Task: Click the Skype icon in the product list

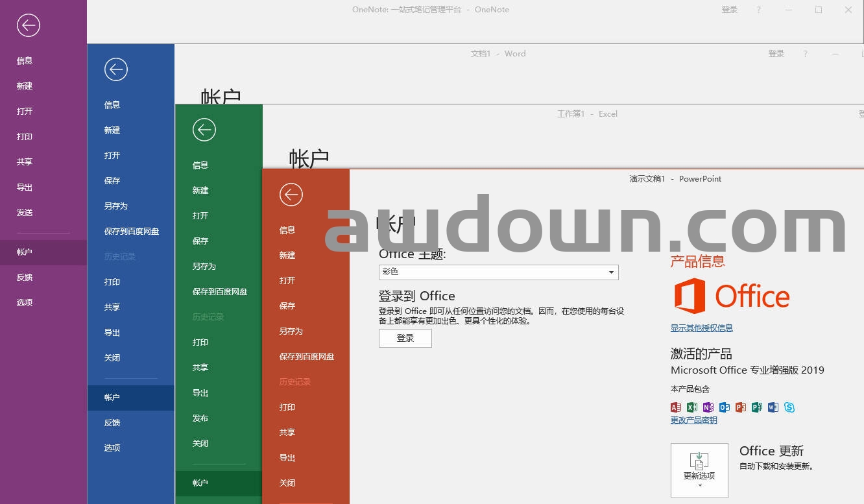Action: click(789, 407)
